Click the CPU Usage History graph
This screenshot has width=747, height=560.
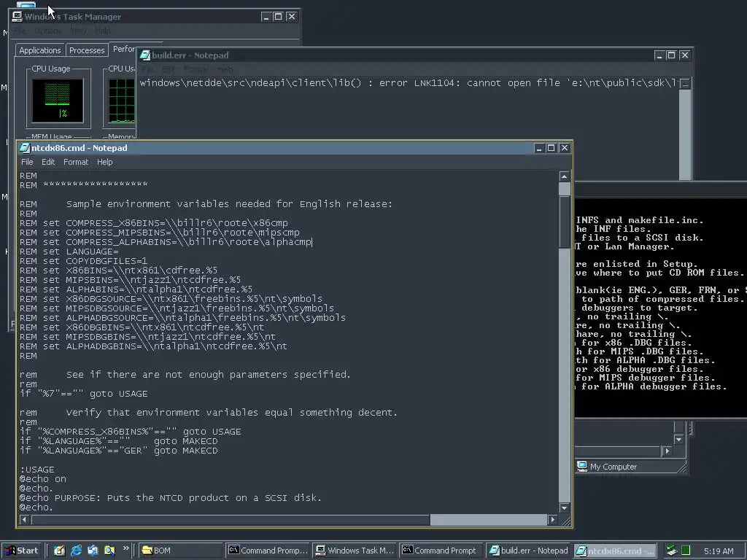[x=122, y=101]
